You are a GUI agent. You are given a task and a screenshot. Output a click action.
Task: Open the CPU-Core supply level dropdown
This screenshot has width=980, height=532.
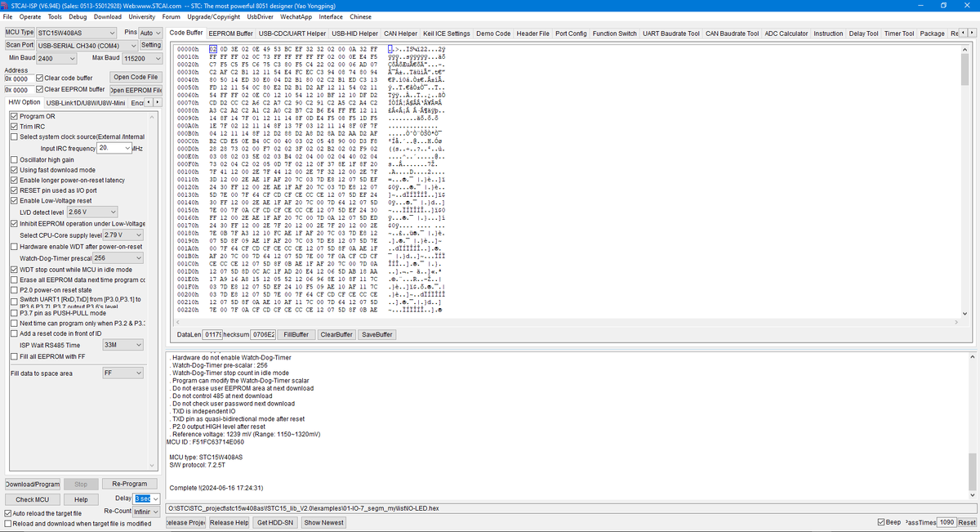point(122,235)
